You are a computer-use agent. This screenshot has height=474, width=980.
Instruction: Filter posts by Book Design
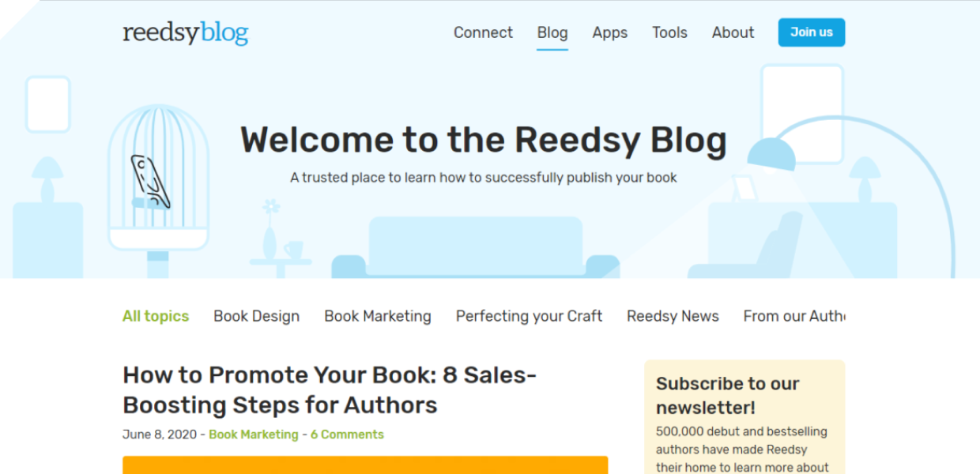(x=256, y=316)
